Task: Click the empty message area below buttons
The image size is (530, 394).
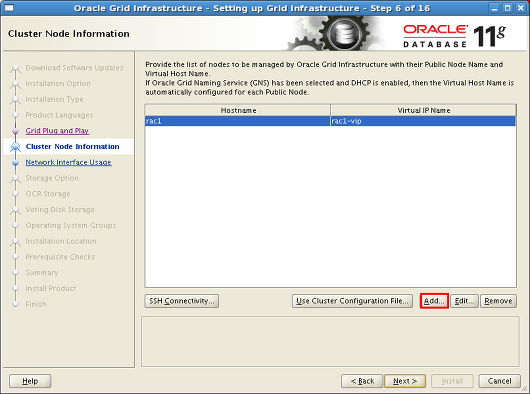Action: [x=330, y=342]
